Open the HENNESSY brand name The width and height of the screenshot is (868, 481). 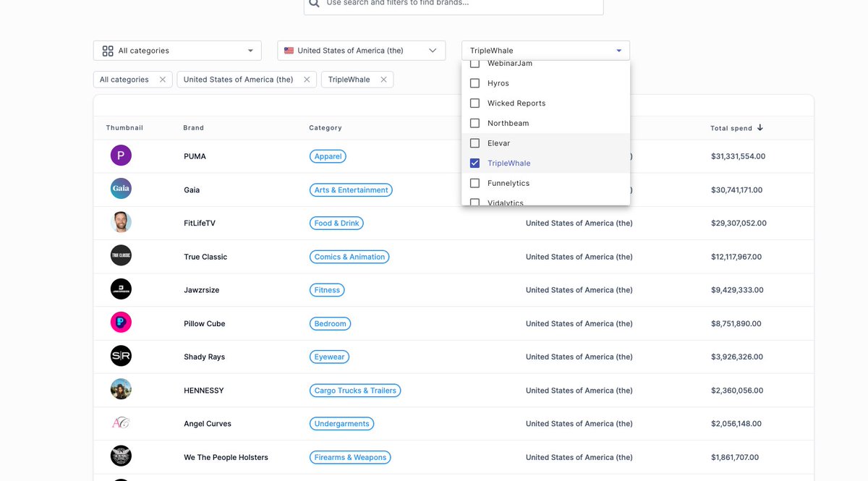204,390
